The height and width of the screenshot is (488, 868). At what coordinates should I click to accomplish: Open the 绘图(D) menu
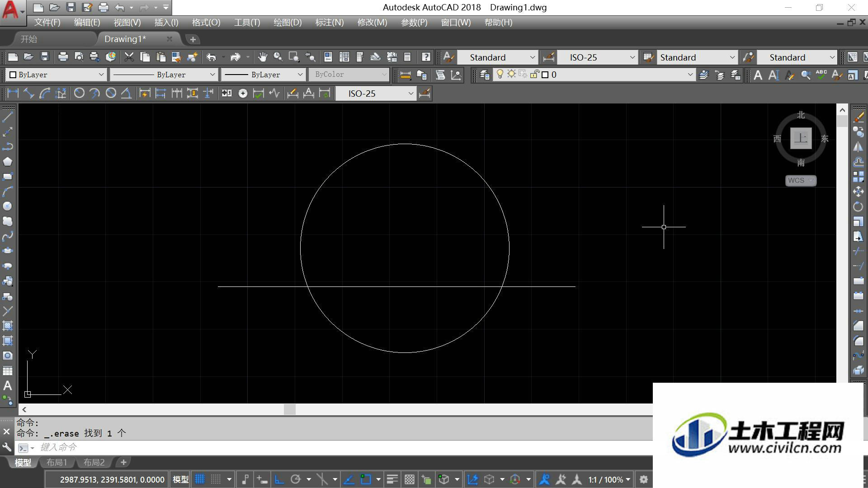(288, 23)
